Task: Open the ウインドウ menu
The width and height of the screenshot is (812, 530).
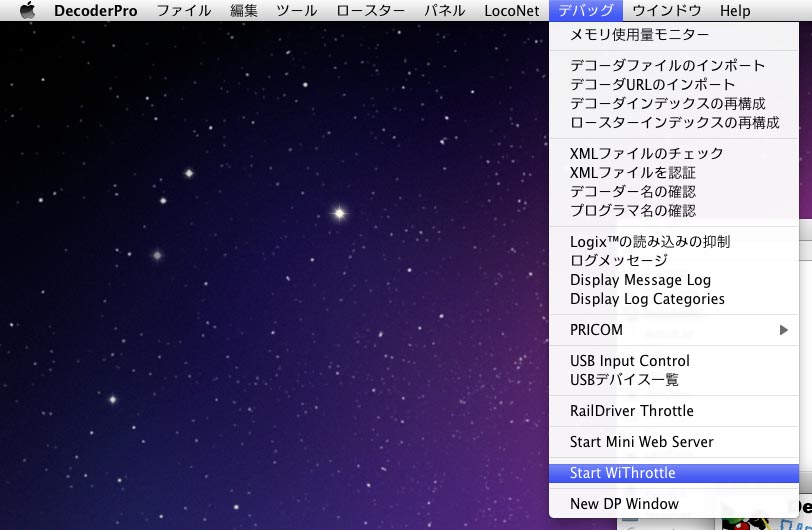Action: (x=666, y=10)
